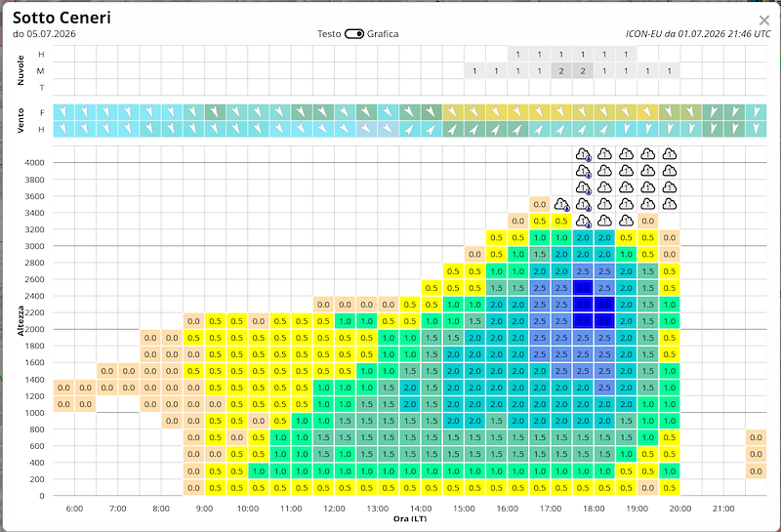Image resolution: width=781 pixels, height=532 pixels.
Task: Click last-column 0.0 cell at 200–400 m
Action: [756, 471]
